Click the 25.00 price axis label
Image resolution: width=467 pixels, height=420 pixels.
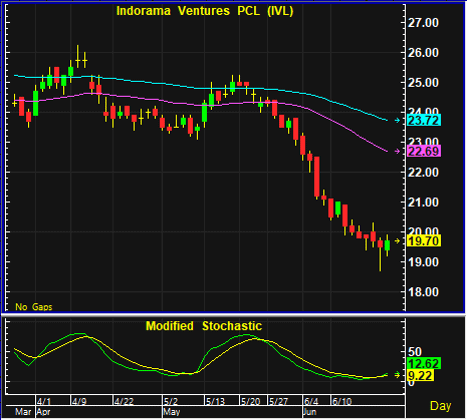click(423, 82)
